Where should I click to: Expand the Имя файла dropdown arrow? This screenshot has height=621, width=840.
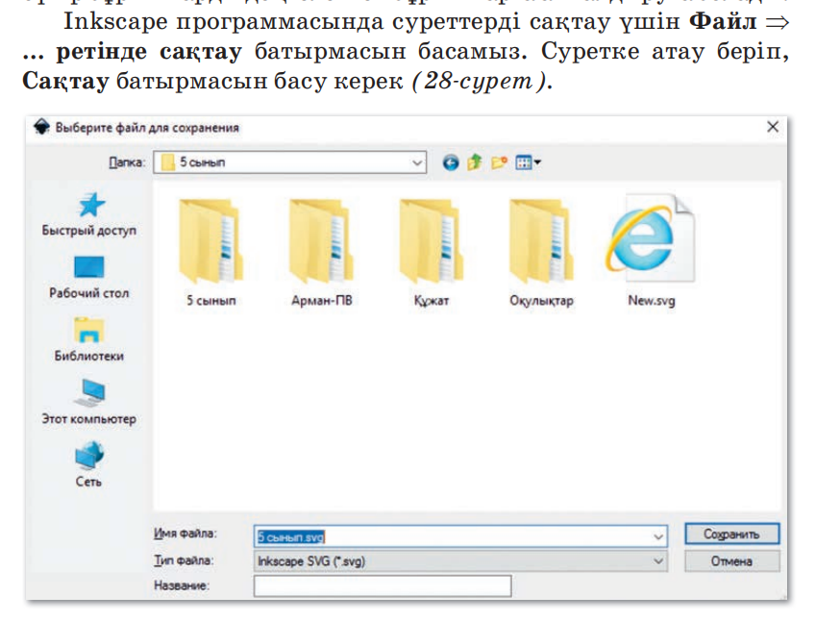click(x=657, y=536)
